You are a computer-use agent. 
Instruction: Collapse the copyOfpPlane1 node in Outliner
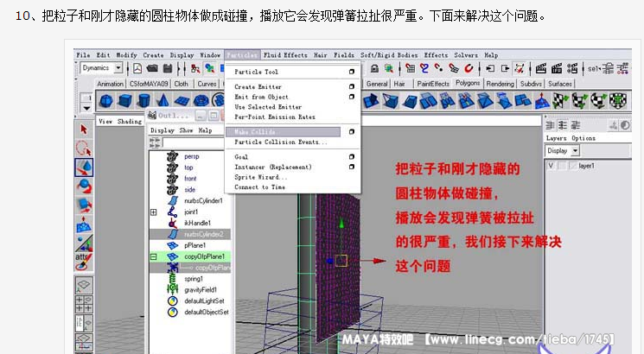point(154,256)
